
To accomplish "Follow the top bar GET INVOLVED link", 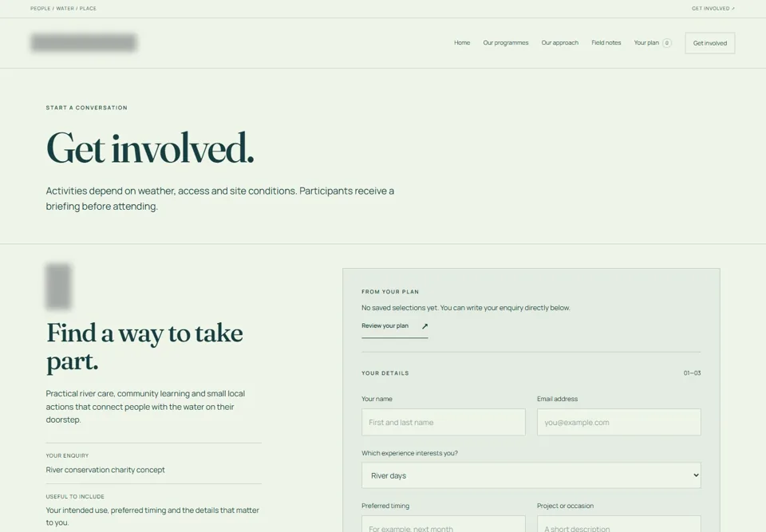I will pos(713,8).
